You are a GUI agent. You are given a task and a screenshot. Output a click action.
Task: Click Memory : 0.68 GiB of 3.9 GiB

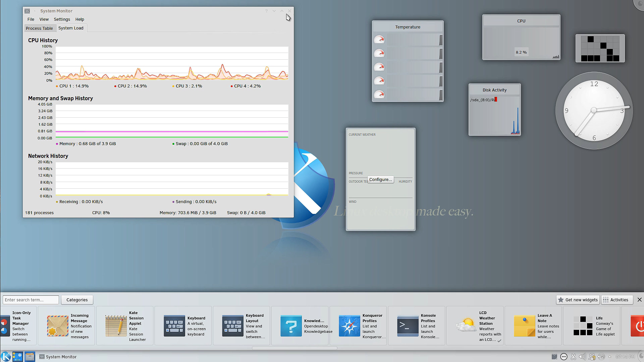click(x=86, y=144)
